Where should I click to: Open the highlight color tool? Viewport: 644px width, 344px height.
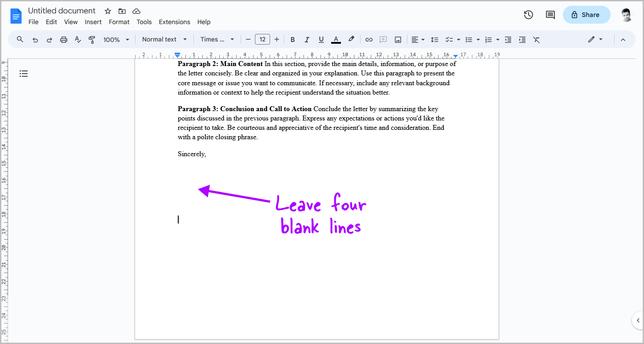(x=351, y=39)
